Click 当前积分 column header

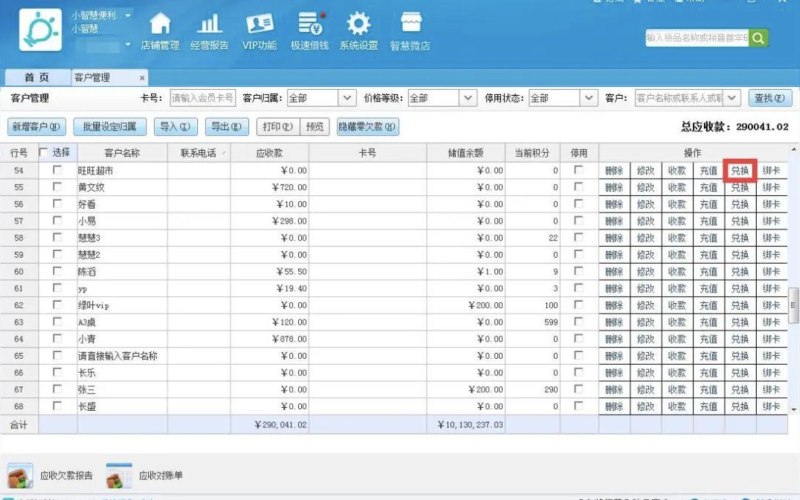(x=532, y=153)
